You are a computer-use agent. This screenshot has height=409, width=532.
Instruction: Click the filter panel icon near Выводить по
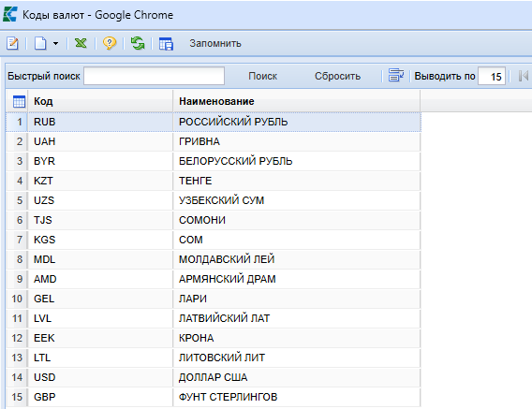pos(395,75)
